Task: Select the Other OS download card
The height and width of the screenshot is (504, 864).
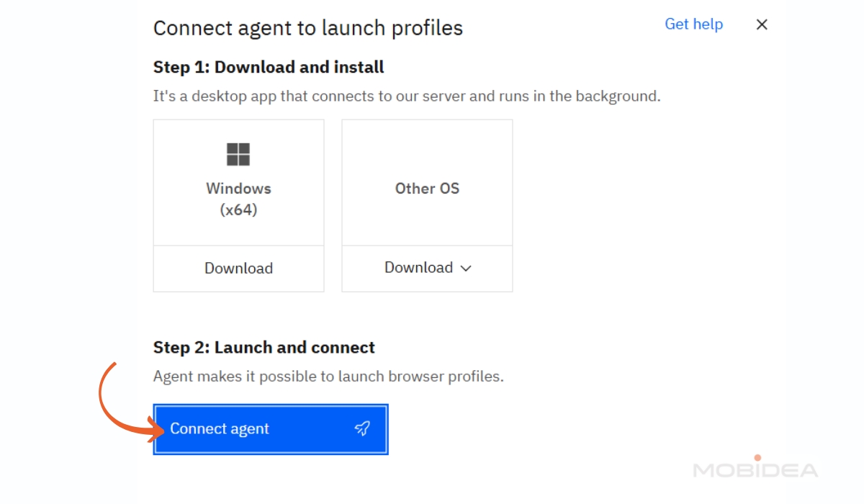Action: pos(426,181)
